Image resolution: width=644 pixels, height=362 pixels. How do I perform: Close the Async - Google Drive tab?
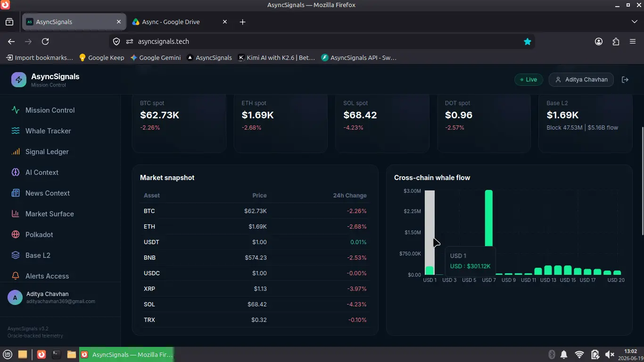(225, 22)
